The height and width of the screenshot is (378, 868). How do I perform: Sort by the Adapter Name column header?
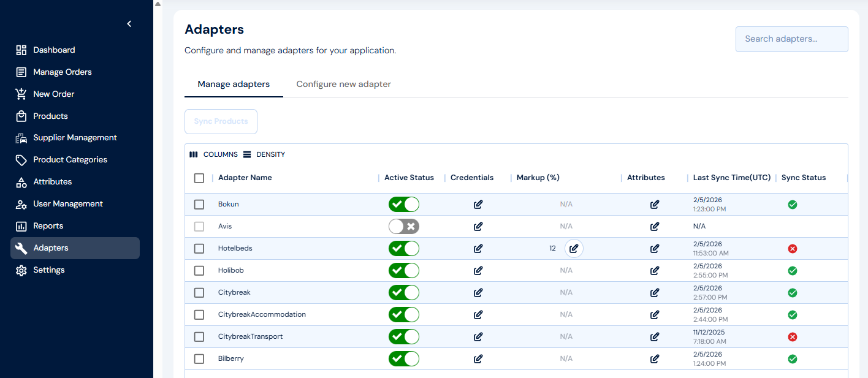[x=245, y=178]
